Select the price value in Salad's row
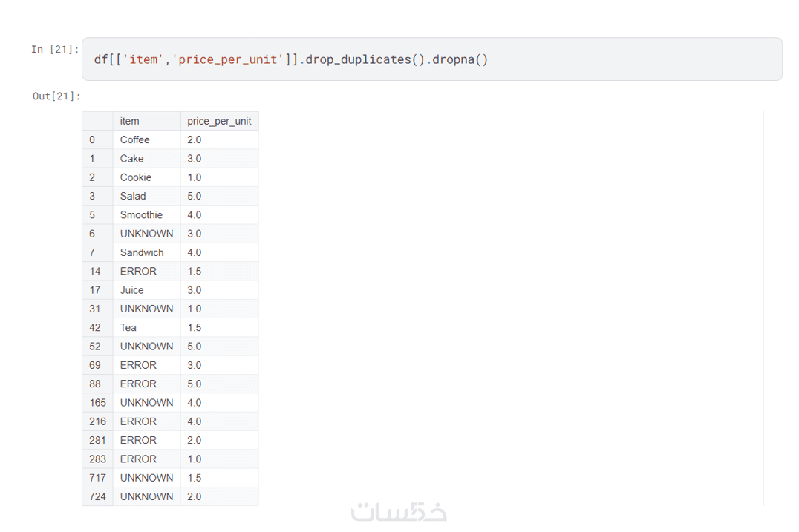This screenshot has height=532, width=799. point(195,196)
